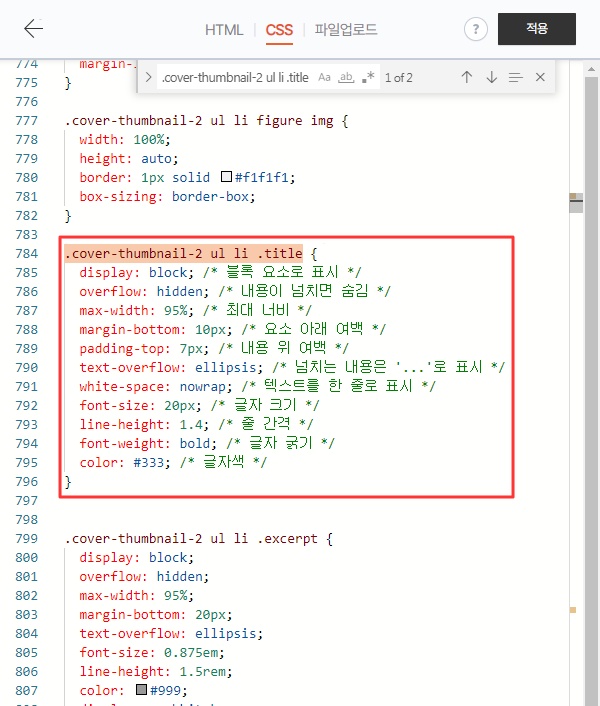
Task: Toggle Match Whole Word (ab) option
Action: [346, 77]
